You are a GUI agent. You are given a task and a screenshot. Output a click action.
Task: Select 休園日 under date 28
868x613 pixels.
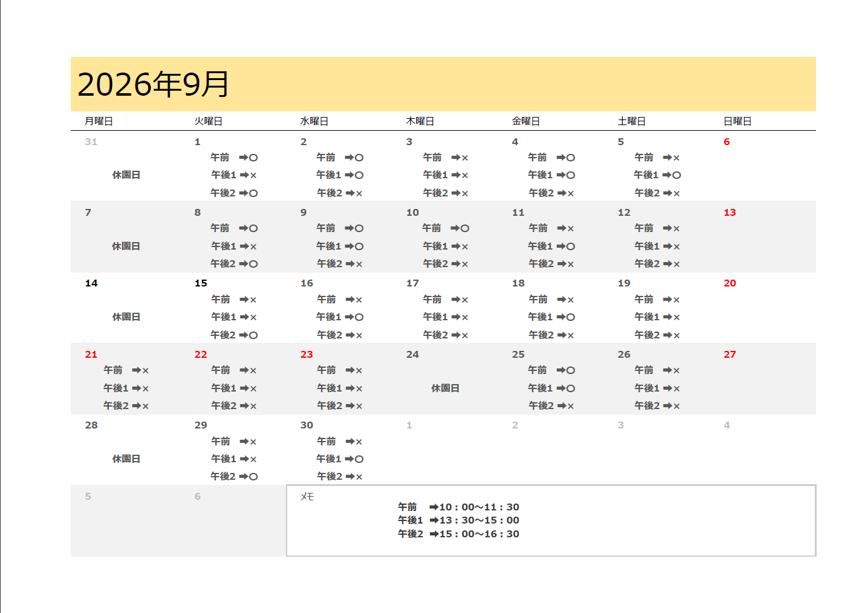(126, 459)
